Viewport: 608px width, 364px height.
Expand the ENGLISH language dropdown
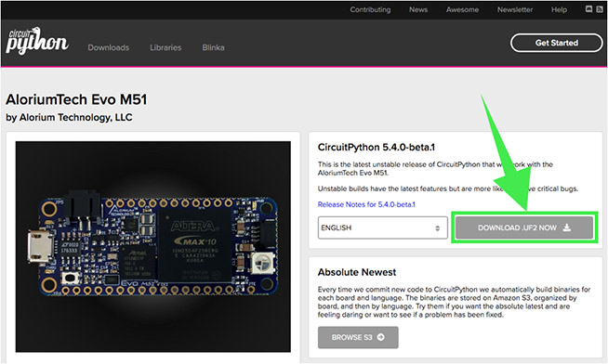pos(383,227)
